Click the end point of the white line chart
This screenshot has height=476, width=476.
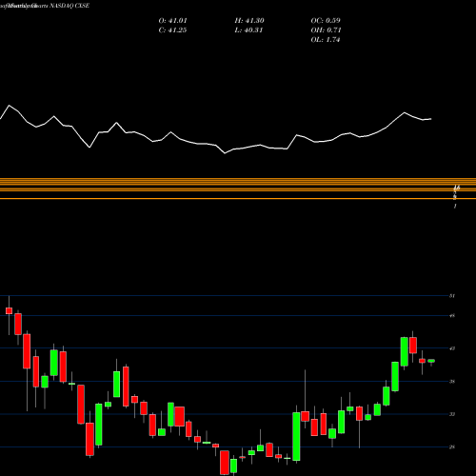(x=431, y=119)
